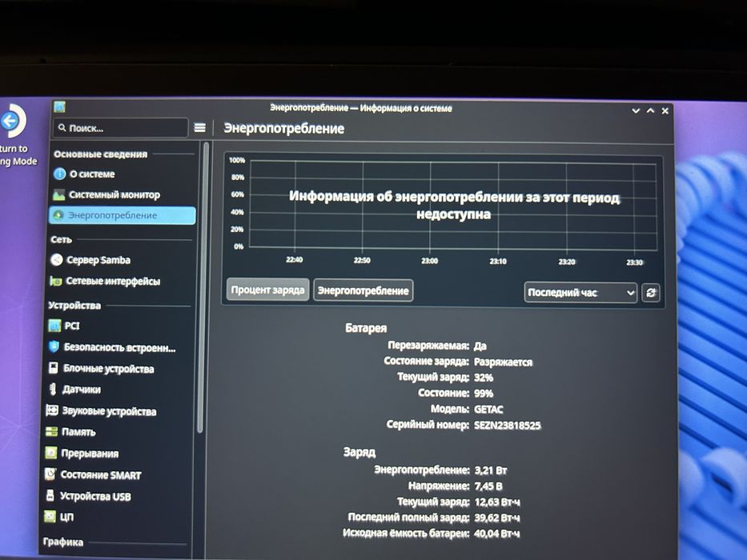
Task: Click the firmware security shield icon
Action: (54, 346)
